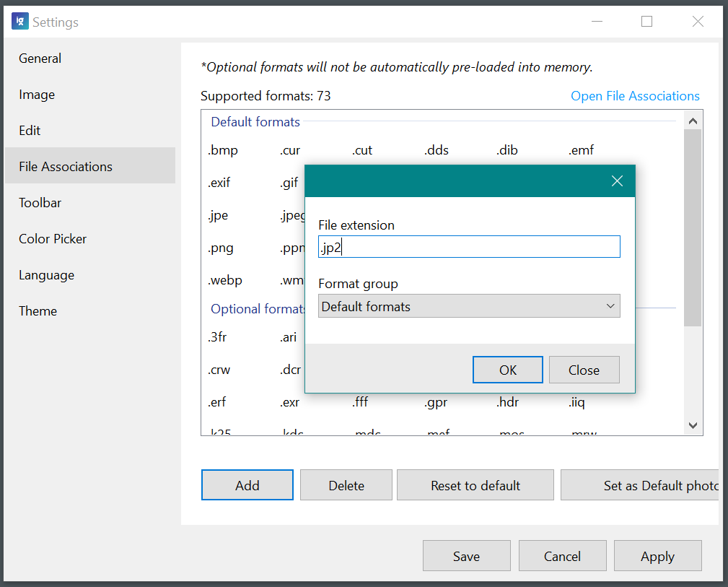Click Open File Associations link

pos(635,95)
